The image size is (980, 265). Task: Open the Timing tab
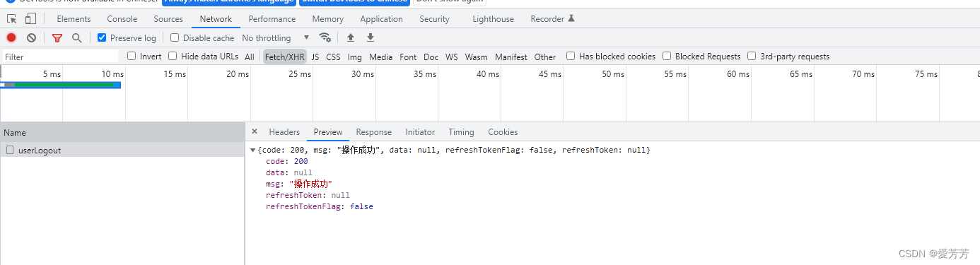pos(461,132)
